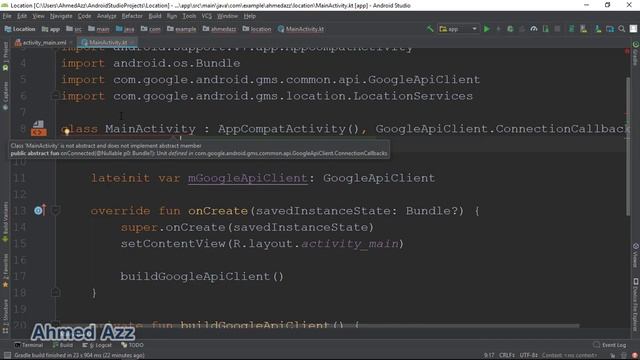Collapse the imports fold marker
The width and height of the screenshot is (640, 360).
tap(56, 96)
